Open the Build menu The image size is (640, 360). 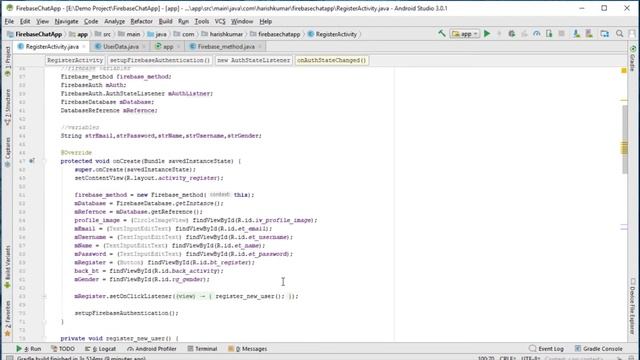[165, 21]
